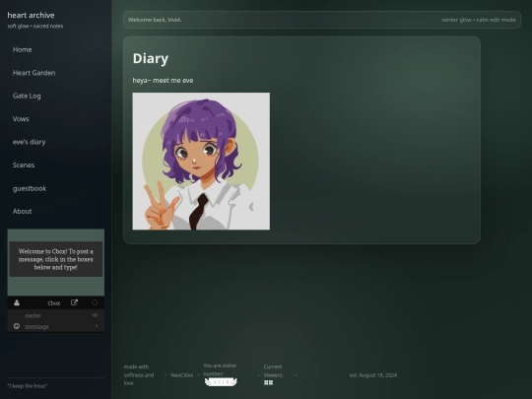Open the Vows section

click(21, 119)
